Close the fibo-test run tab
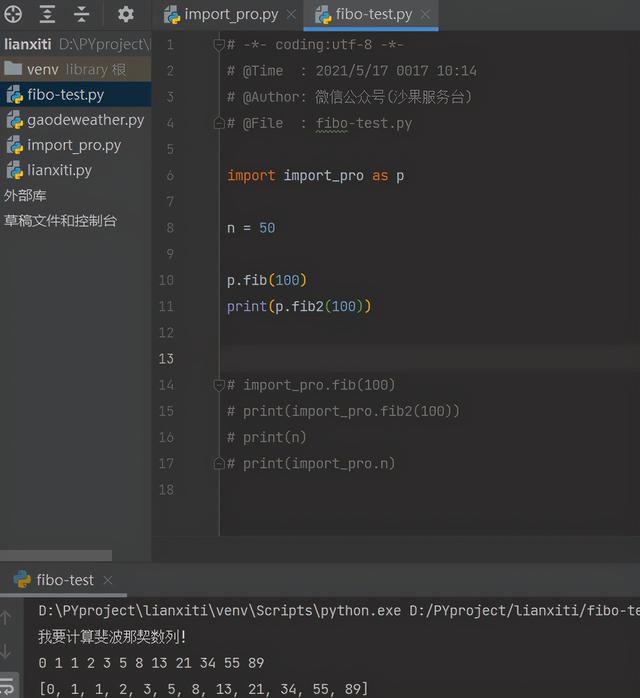This screenshot has width=640, height=698. pyautogui.click(x=108, y=580)
